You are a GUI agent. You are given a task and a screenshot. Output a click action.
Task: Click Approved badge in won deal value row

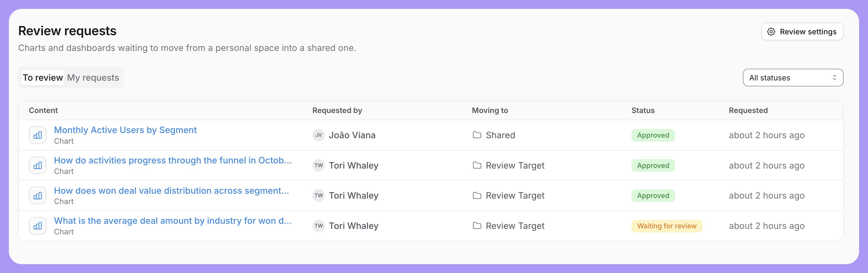[653, 195]
